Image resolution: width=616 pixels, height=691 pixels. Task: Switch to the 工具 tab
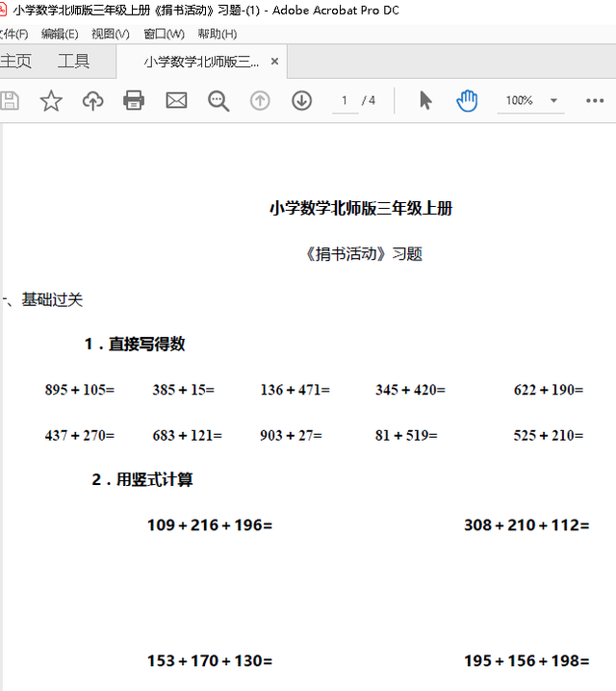(x=73, y=61)
